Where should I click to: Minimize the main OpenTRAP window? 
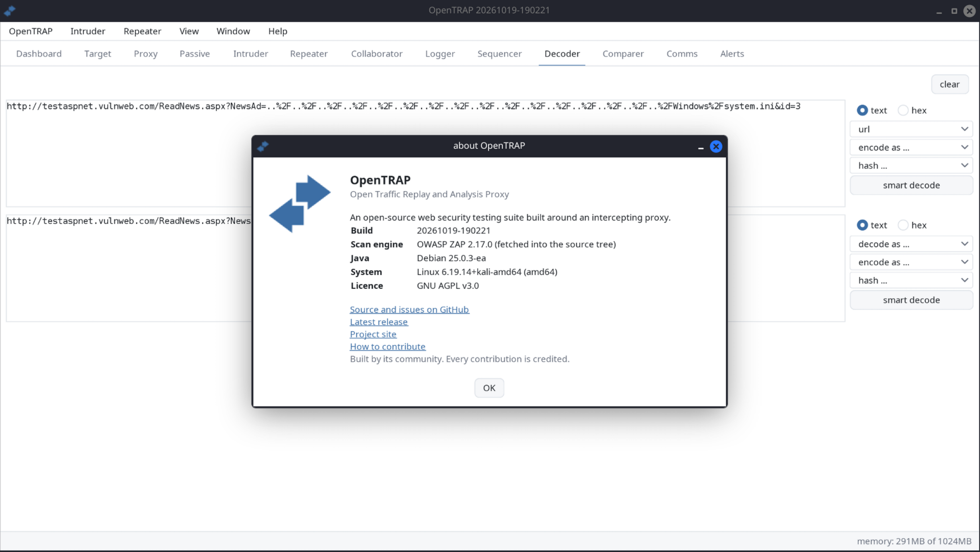point(939,11)
